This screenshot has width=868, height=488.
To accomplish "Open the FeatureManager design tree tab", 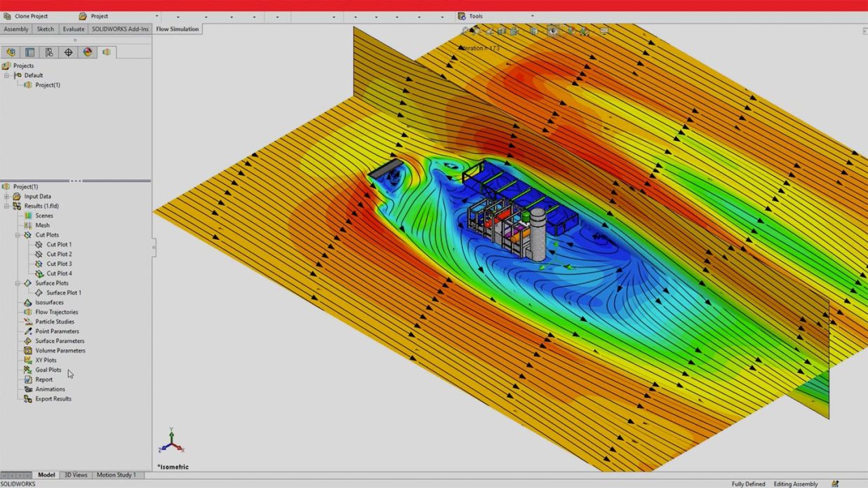I will [x=11, y=52].
